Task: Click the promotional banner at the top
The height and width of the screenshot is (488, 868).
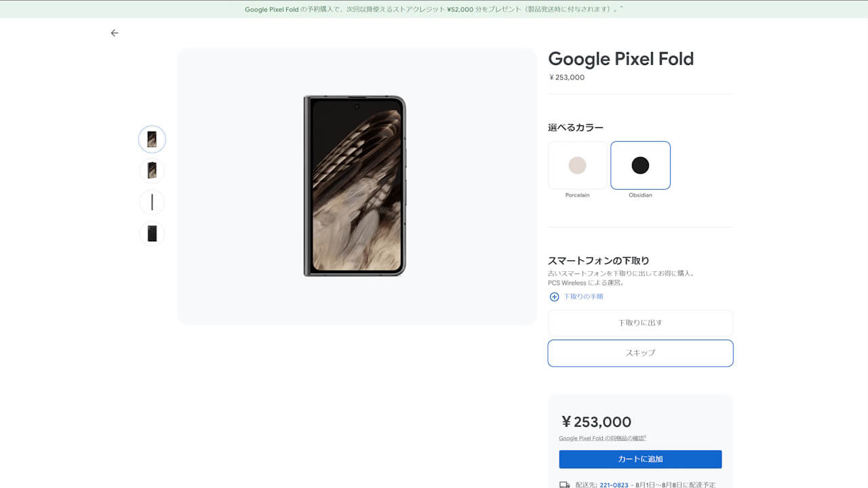Action: click(x=434, y=9)
